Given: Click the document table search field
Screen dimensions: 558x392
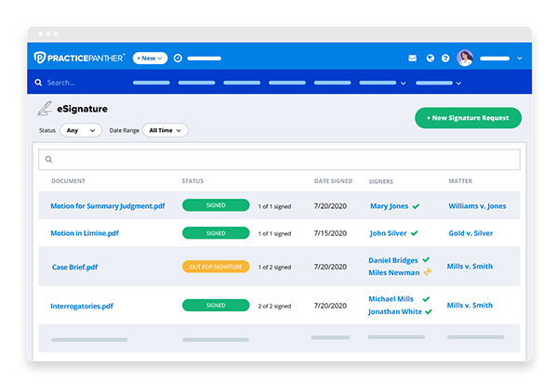Looking at the screenshot, I should [x=279, y=159].
